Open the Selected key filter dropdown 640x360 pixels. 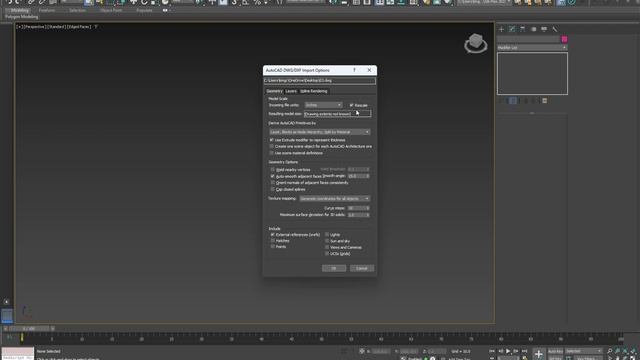[584, 351]
